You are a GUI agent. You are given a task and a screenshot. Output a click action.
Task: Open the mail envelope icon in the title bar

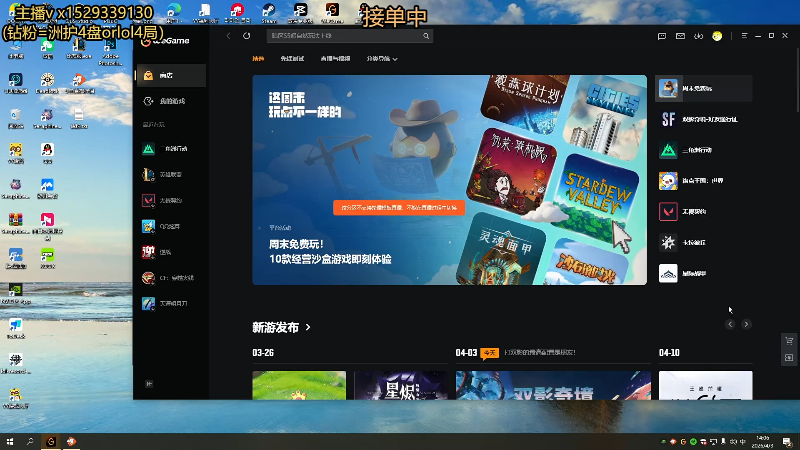pyautogui.click(x=680, y=36)
